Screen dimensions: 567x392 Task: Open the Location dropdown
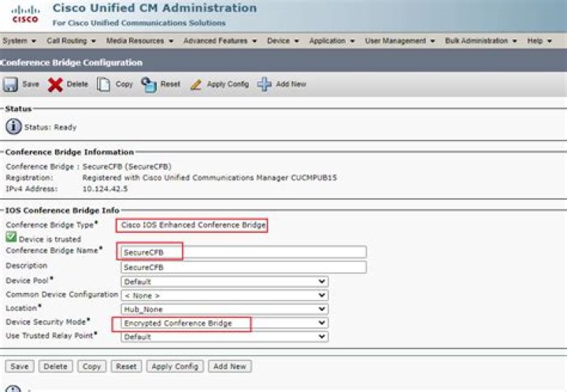point(224,309)
